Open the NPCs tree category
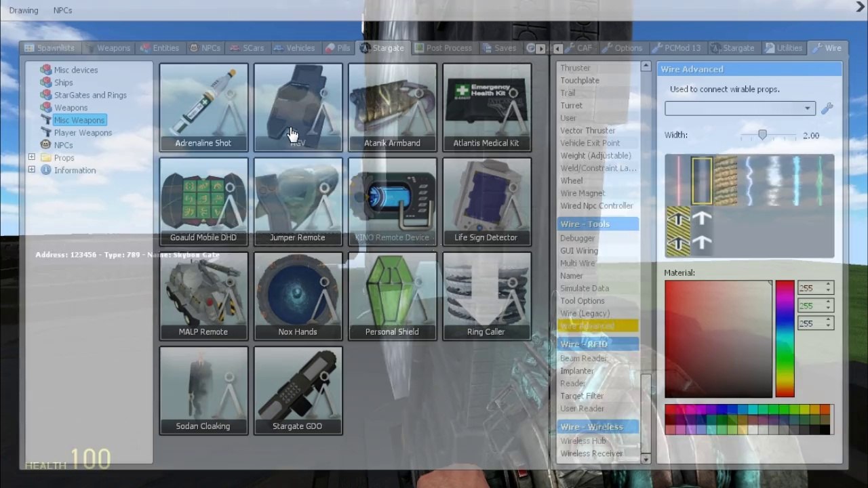The image size is (868, 488). coord(63,145)
